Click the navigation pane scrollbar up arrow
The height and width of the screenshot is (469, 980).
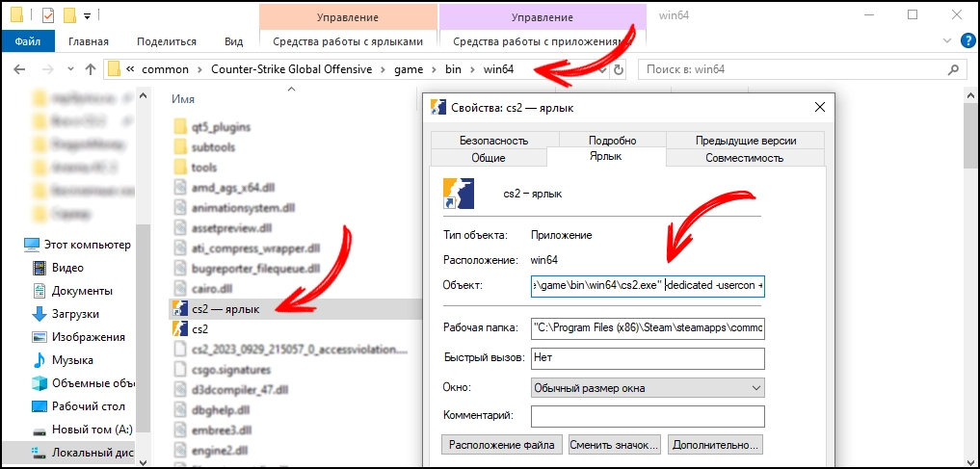tap(143, 95)
